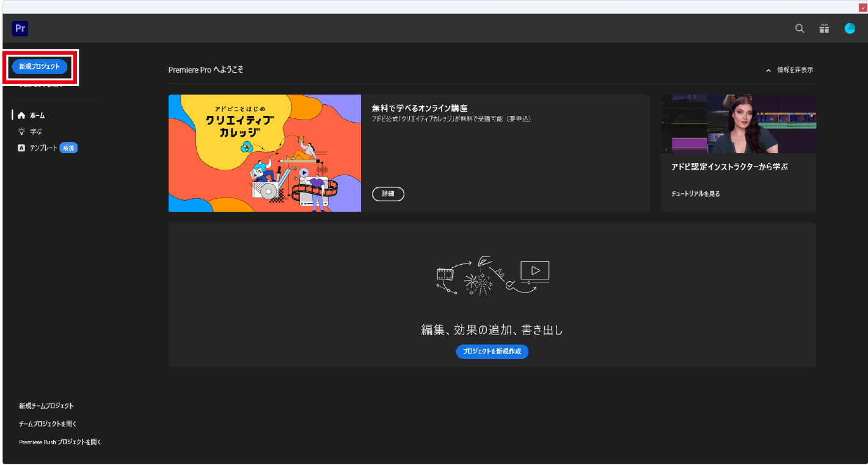The width and height of the screenshot is (868, 465).
Task: Select the ホーム house icon in sidebar
Action: [x=22, y=115]
